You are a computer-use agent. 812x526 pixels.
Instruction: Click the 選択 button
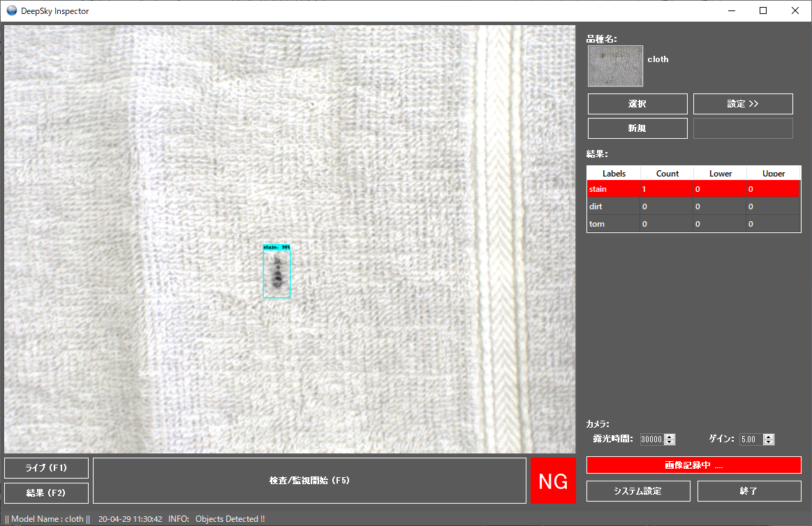(x=637, y=104)
